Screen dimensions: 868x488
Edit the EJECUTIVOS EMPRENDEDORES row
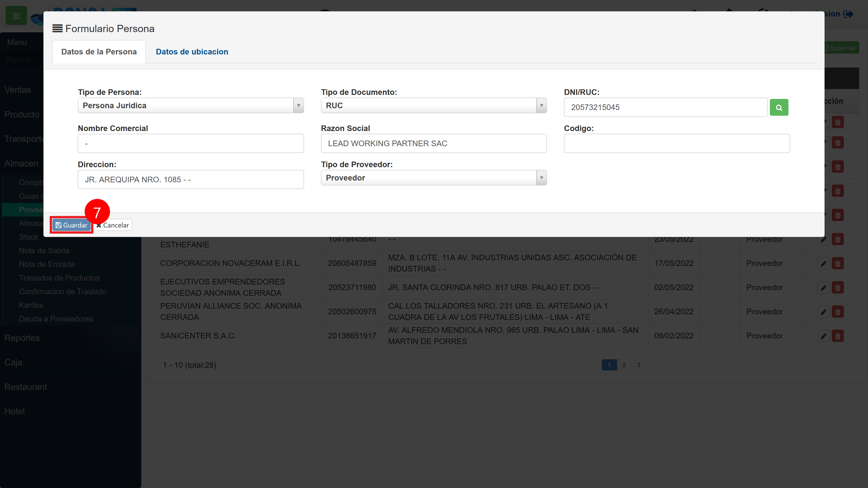[823, 288]
